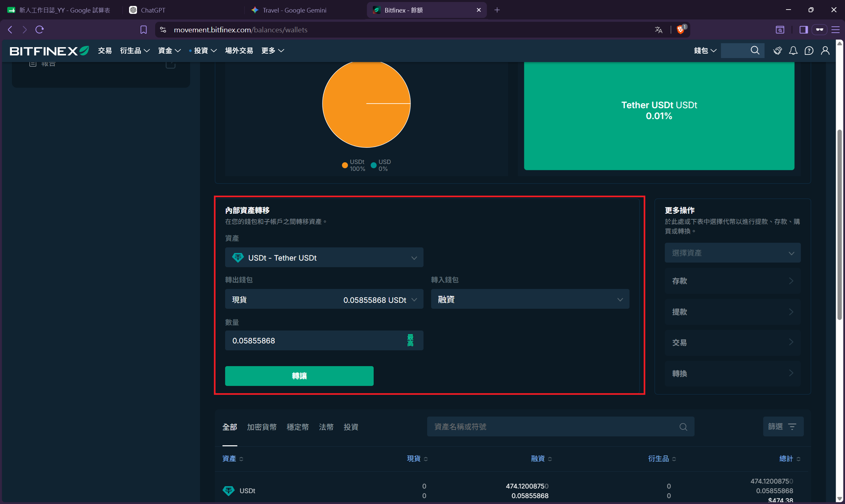Click the 提款 action row
The image size is (845, 504).
[732, 312]
